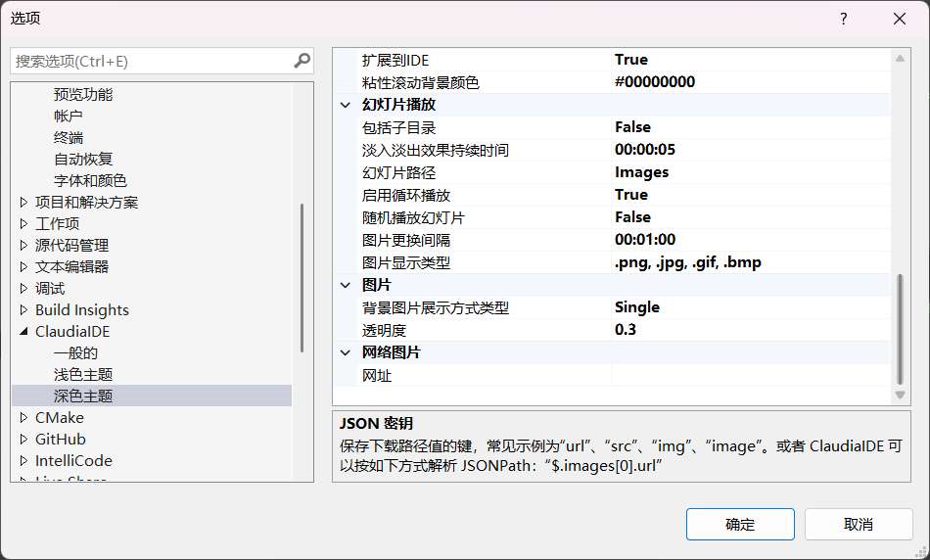Click the property grid scroll up arrow
Screen dimensions: 930x560
tap(900, 58)
